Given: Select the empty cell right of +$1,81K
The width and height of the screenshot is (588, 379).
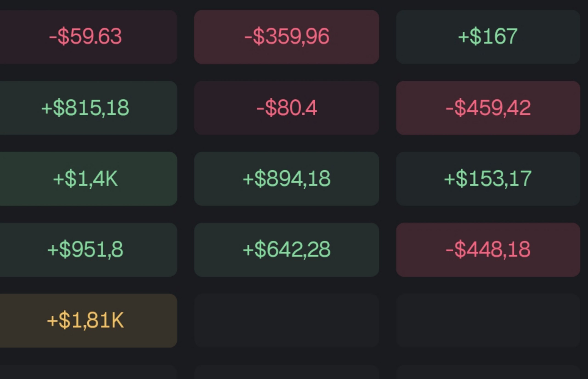Looking at the screenshot, I should [286, 320].
